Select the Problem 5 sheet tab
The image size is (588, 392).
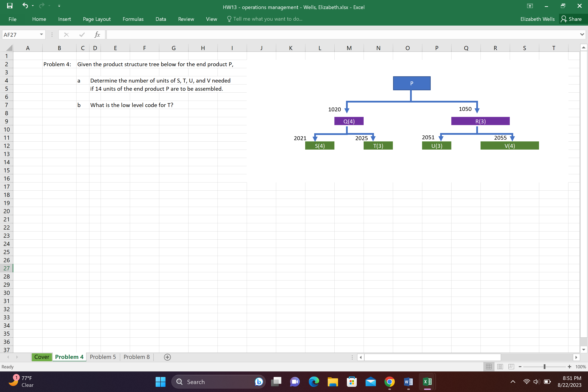pos(103,357)
